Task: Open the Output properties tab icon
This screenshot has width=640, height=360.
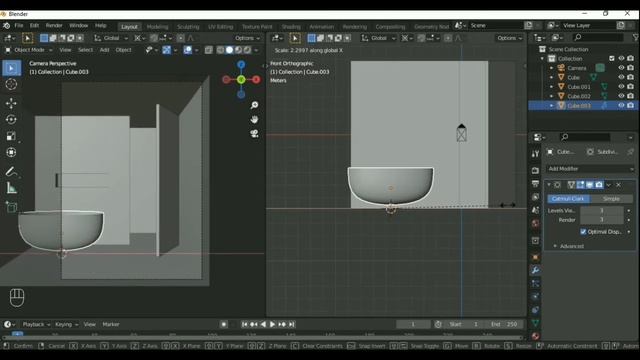Action: [x=535, y=184]
